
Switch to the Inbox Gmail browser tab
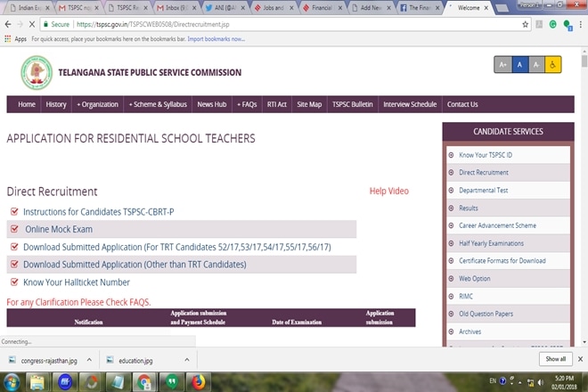(176, 7)
